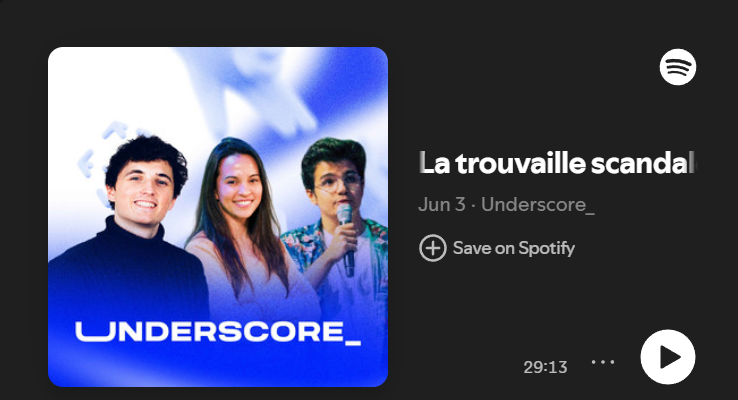Click the blue gradient below the UNDERSCORE_ wordmark

coord(218,367)
